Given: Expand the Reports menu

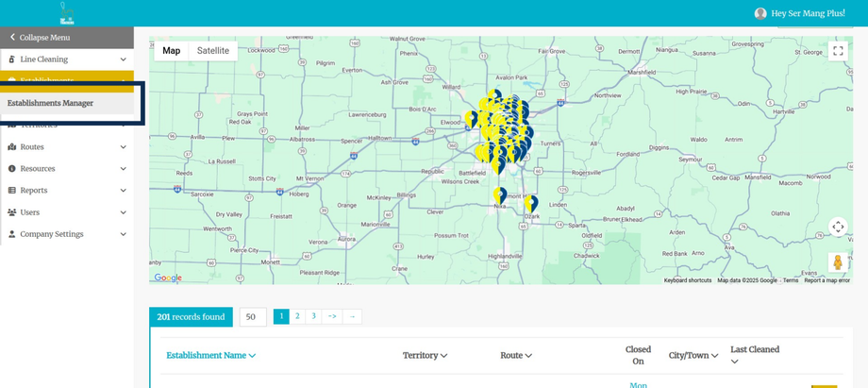Looking at the screenshot, I should coord(123,190).
